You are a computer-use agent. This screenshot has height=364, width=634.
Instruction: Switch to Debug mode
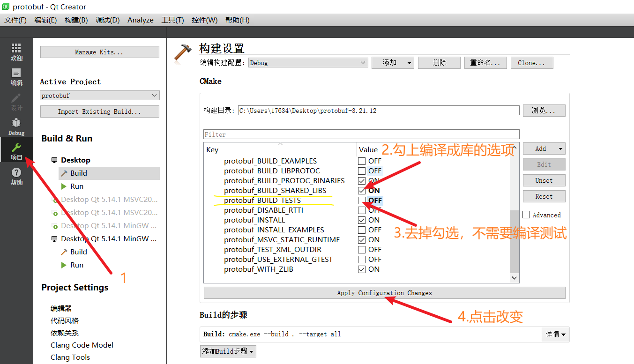coord(16,126)
